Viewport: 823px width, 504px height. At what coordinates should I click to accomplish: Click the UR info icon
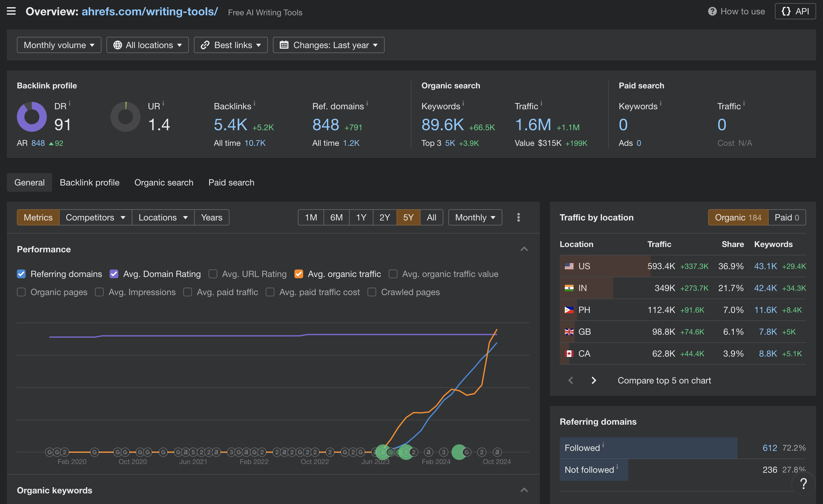pyautogui.click(x=163, y=103)
